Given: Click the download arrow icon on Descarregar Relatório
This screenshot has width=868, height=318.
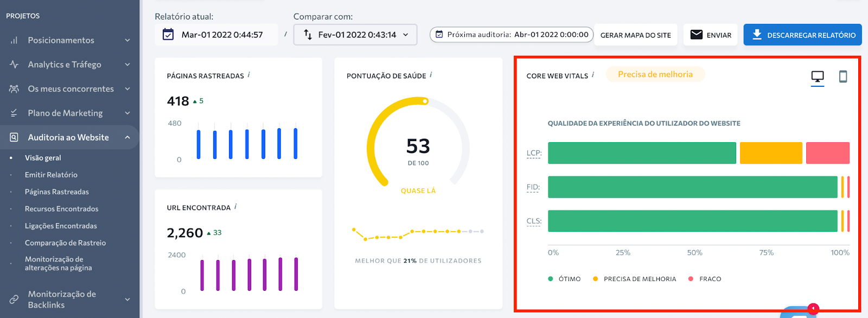Looking at the screenshot, I should (757, 34).
